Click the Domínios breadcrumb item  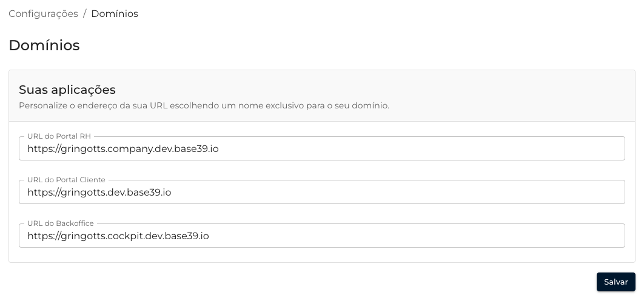[x=115, y=13]
